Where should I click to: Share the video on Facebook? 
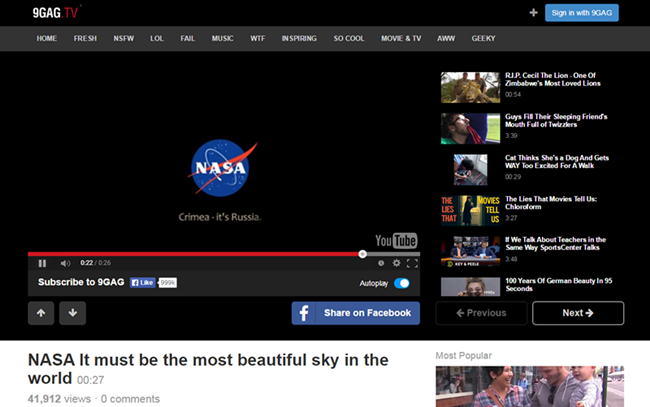(x=355, y=313)
